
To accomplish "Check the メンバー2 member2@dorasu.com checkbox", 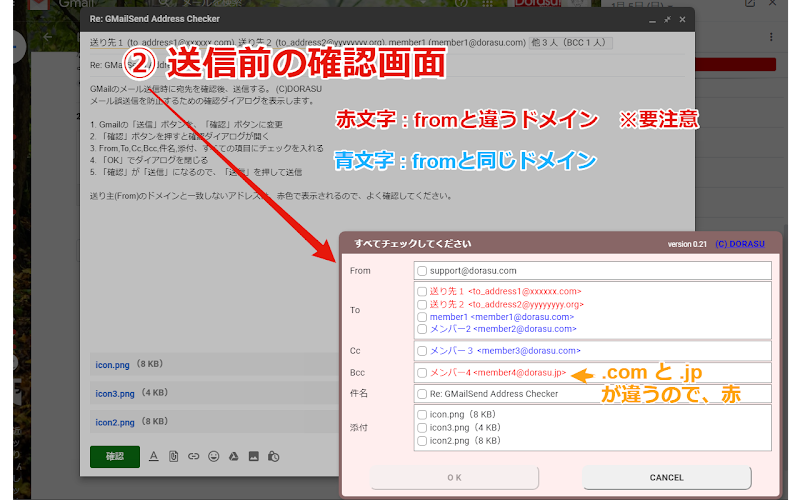I will coord(422,329).
